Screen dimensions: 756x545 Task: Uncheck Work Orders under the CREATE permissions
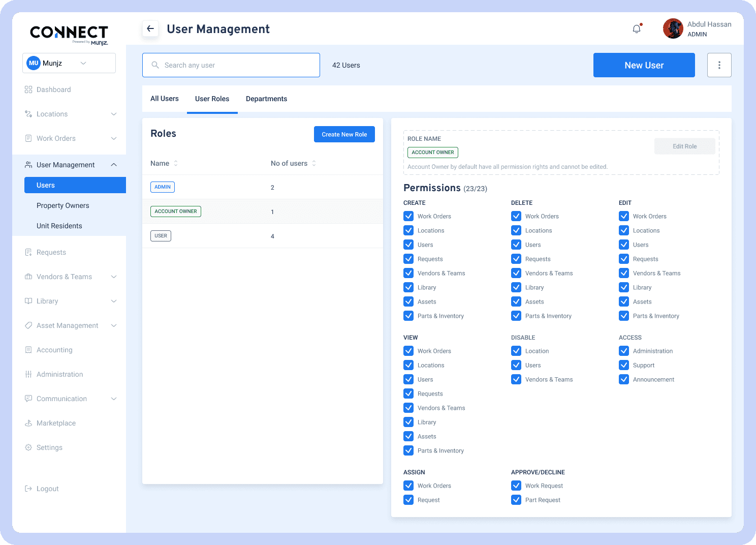tap(408, 216)
